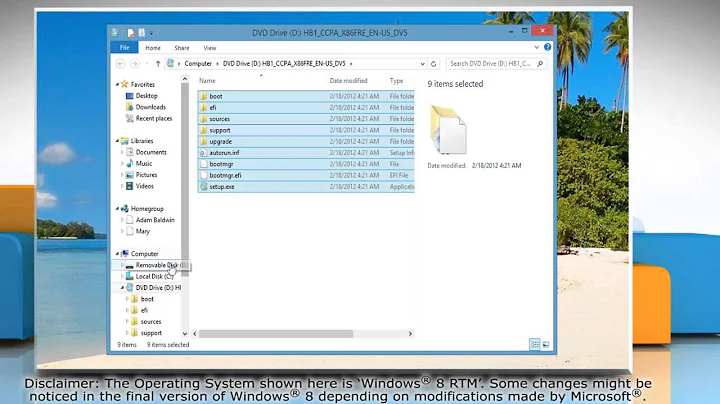Select Adam Baldwin in Homegroup
This screenshot has height=404, width=720.
[x=155, y=220]
